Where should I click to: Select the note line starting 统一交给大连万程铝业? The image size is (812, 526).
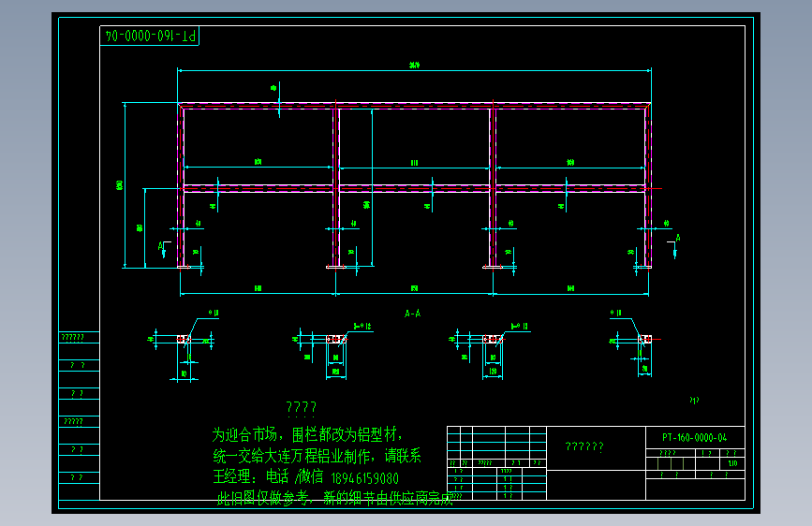pyautogui.click(x=317, y=456)
